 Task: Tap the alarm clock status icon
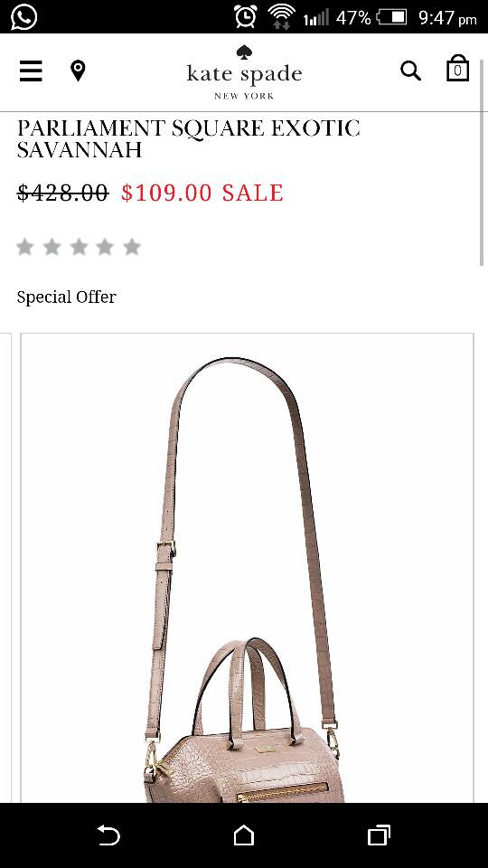[x=245, y=16]
